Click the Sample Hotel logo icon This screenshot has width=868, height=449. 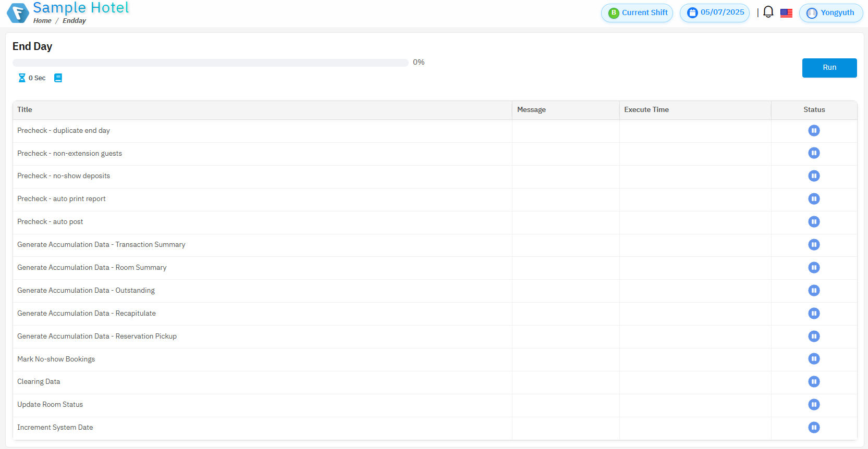(x=18, y=13)
